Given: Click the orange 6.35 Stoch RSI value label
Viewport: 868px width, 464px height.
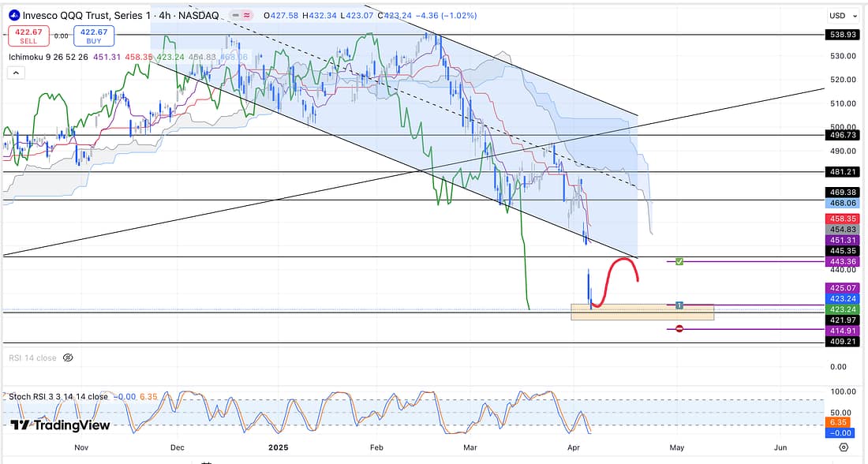Looking at the screenshot, I should (837, 421).
